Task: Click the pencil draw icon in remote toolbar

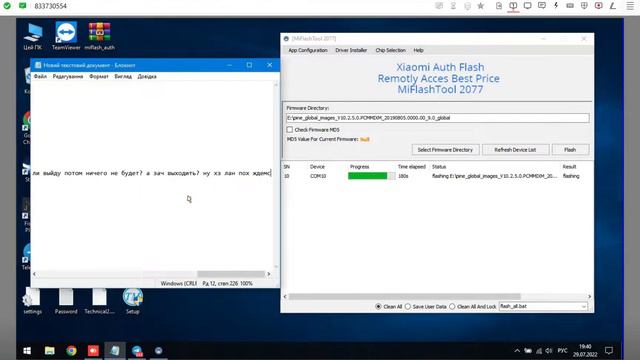Action: [613, 6]
